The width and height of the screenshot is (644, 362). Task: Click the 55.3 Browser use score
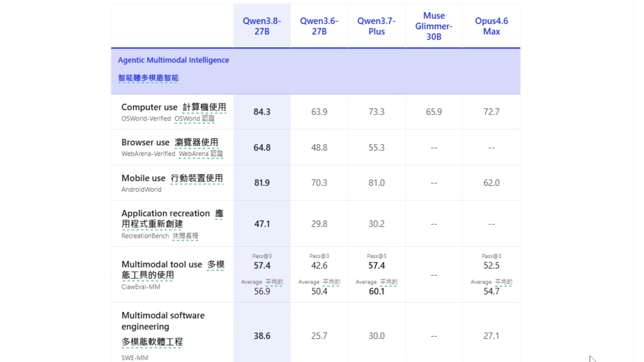coord(377,147)
